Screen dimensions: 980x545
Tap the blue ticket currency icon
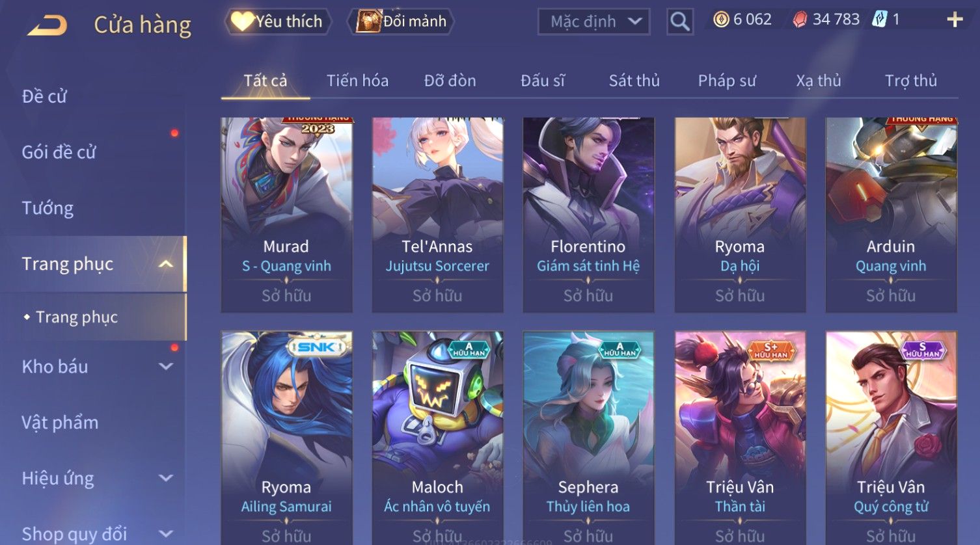pyautogui.click(x=880, y=20)
